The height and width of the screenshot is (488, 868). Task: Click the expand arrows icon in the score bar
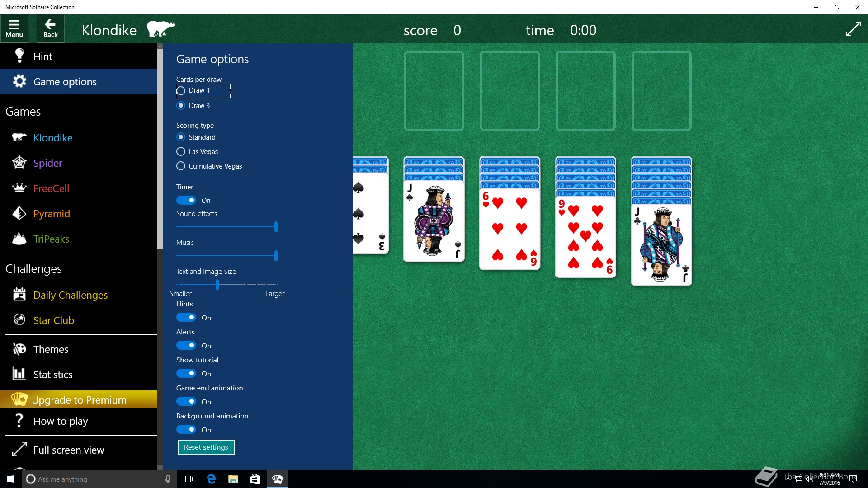click(x=853, y=29)
